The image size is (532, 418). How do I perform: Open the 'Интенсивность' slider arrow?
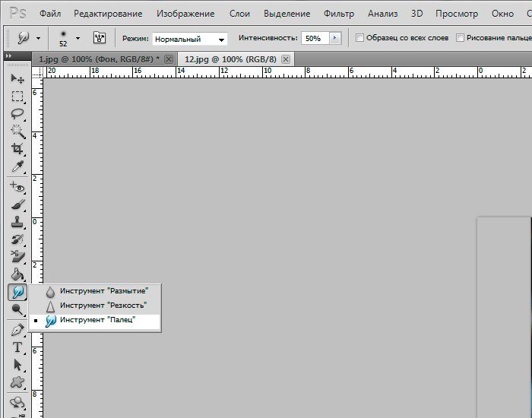coord(335,38)
